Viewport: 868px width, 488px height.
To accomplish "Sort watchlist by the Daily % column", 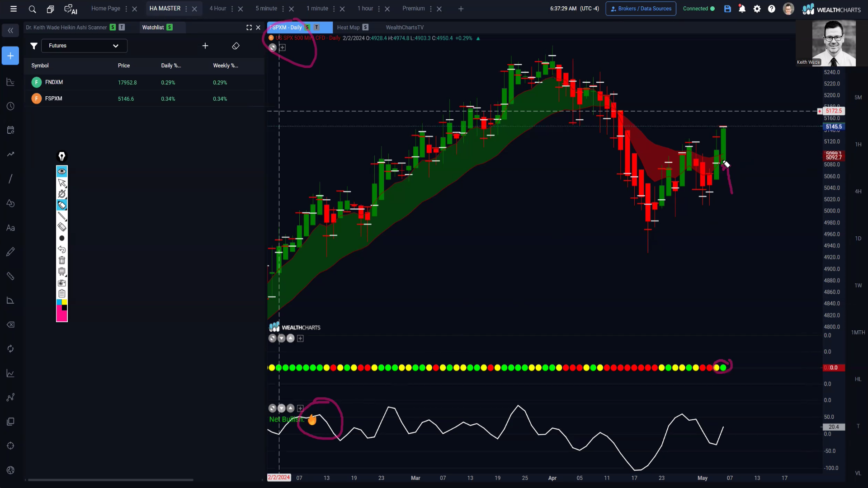I will coord(171,66).
